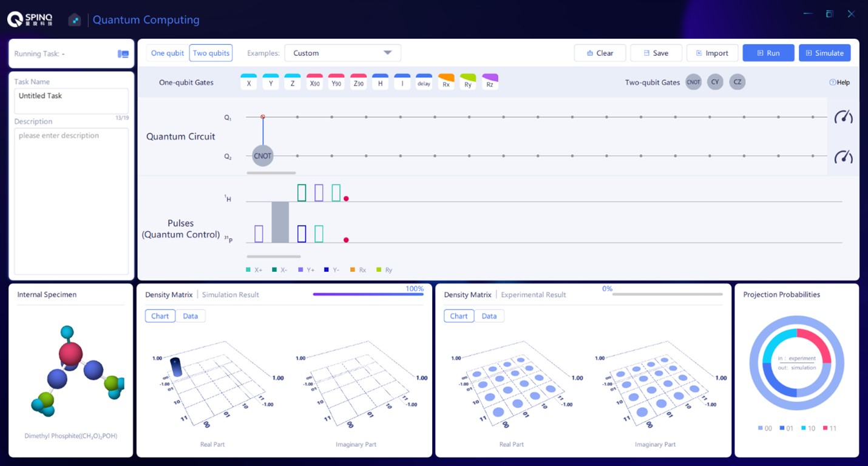Select the X one-qubit gate
This screenshot has height=466, width=868.
pyautogui.click(x=249, y=83)
